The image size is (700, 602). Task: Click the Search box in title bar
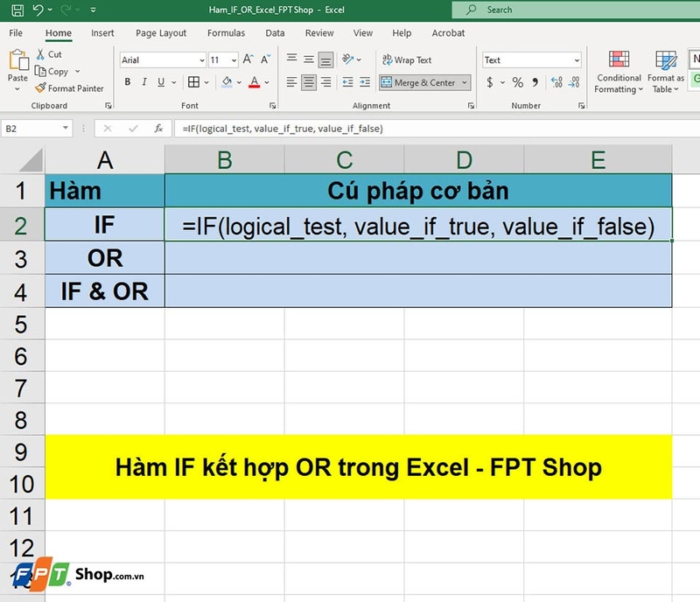(576, 10)
